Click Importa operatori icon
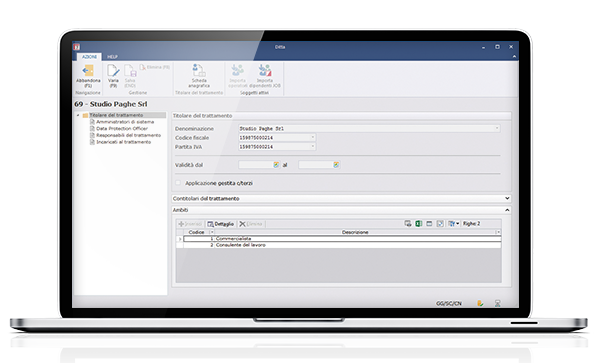The height and width of the screenshot is (363, 600). (x=237, y=70)
